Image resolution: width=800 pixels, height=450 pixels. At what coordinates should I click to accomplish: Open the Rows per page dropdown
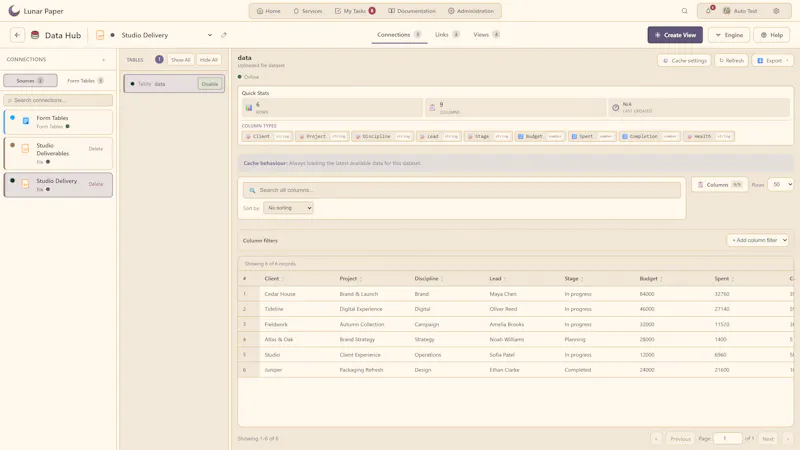(781, 185)
